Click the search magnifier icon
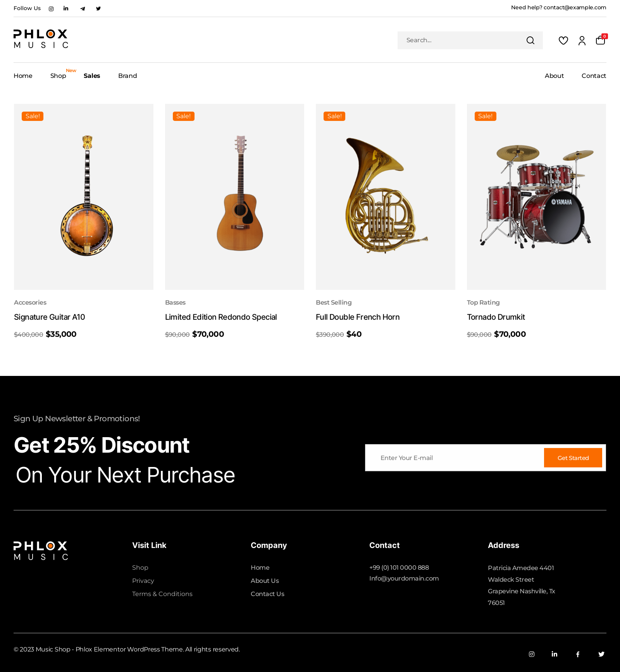Screen dimensions: 620x672 (x=530, y=40)
